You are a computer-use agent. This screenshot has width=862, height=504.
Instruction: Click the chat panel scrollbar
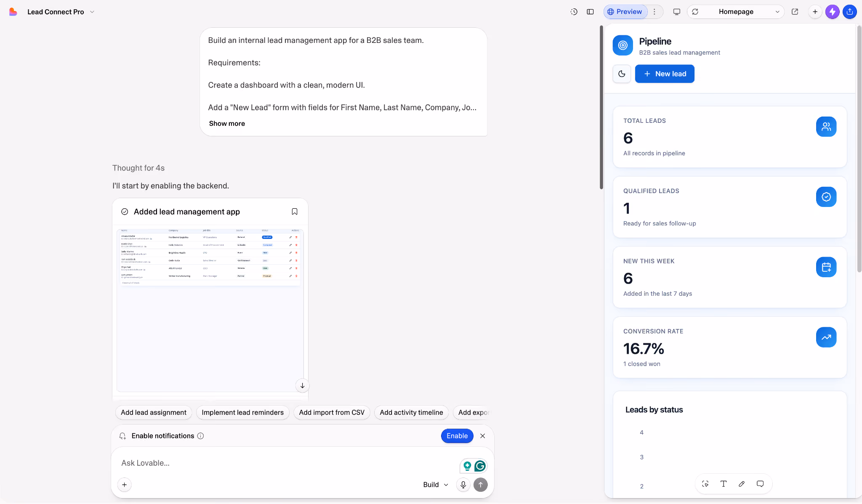601,107
